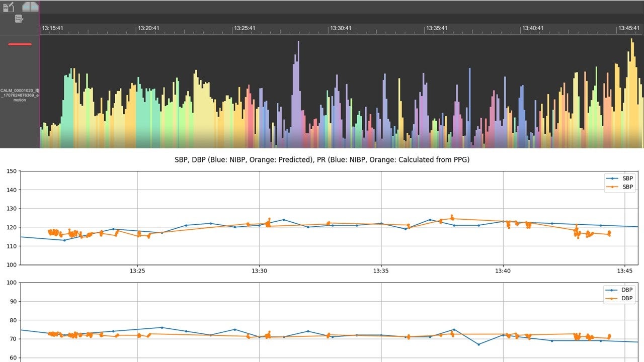Toggle the blue DBP legend entry
The width and height of the screenshot is (644, 362).
pos(620,290)
